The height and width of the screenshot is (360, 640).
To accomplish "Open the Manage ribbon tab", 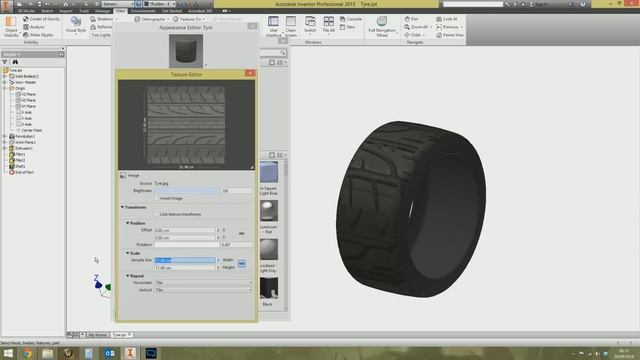I will 102,11.
